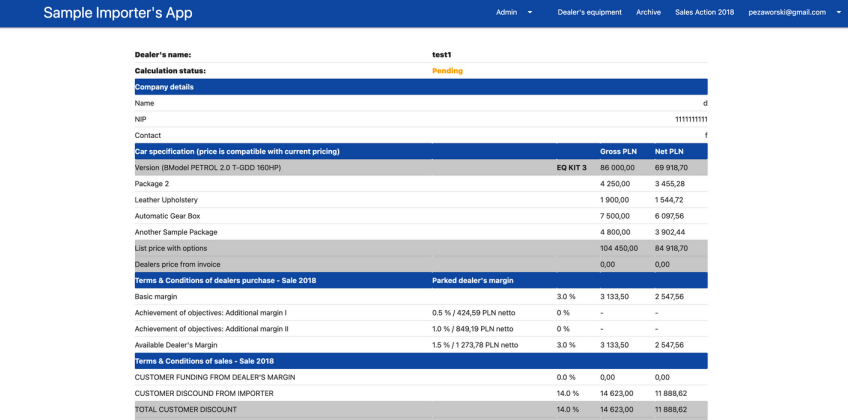Select the Available Dealer's Margin row label
Viewport: 848px width, 420px height.
[176, 345]
